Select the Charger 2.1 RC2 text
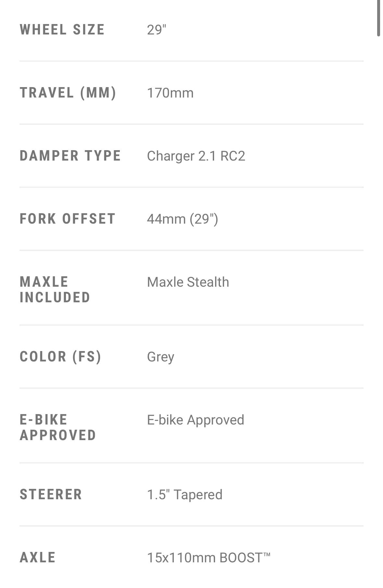 196,156
